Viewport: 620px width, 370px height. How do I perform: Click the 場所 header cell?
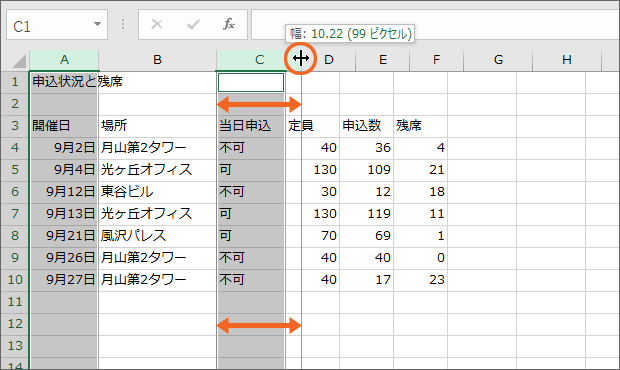tap(157, 126)
